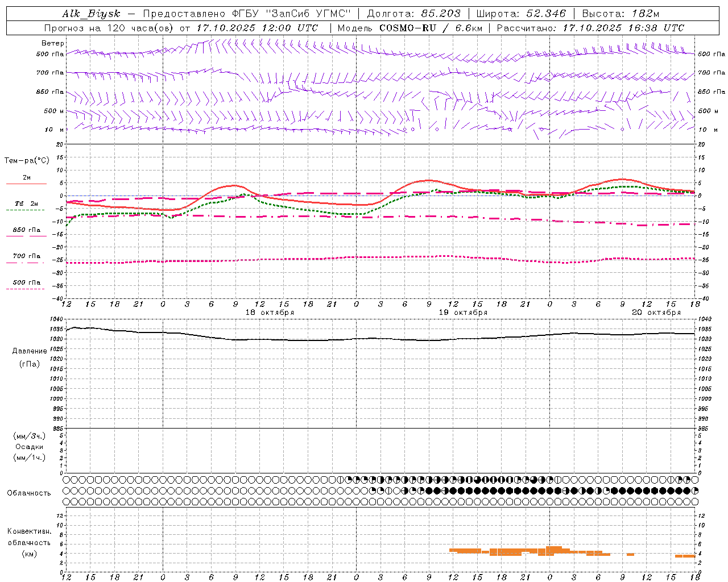The height and width of the screenshot is (582, 728).
Task: Click the latitude value Широта: 52.346
Action: coord(521,14)
